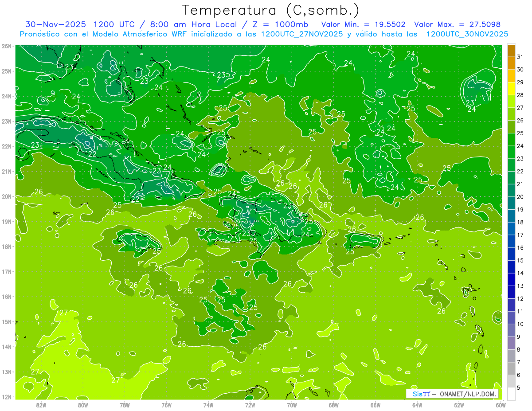Click the legend swatch between 26 and 27

pos(511,114)
